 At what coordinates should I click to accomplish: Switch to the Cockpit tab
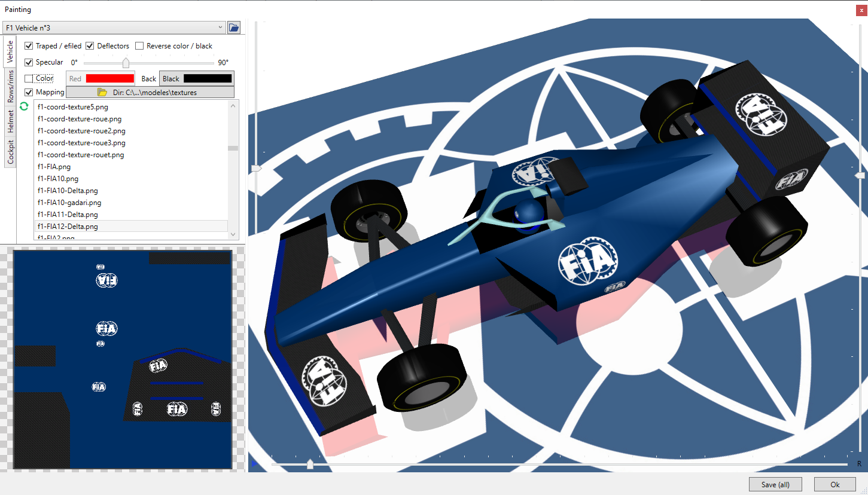coord(10,152)
